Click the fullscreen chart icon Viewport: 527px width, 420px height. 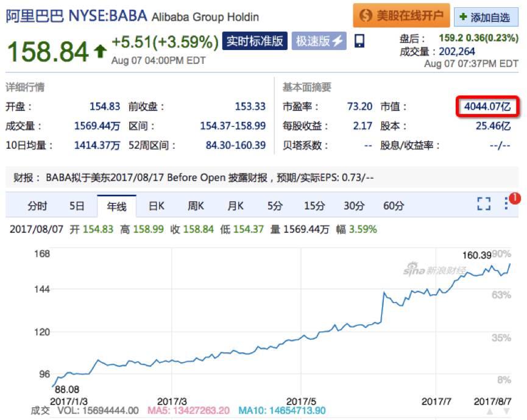pos(484,204)
